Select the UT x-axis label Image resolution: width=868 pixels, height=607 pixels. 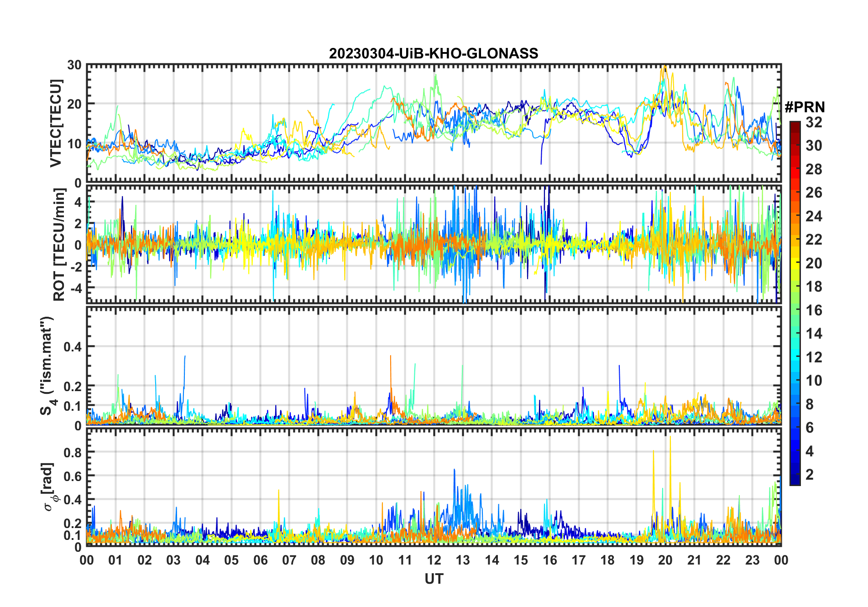pyautogui.click(x=434, y=579)
